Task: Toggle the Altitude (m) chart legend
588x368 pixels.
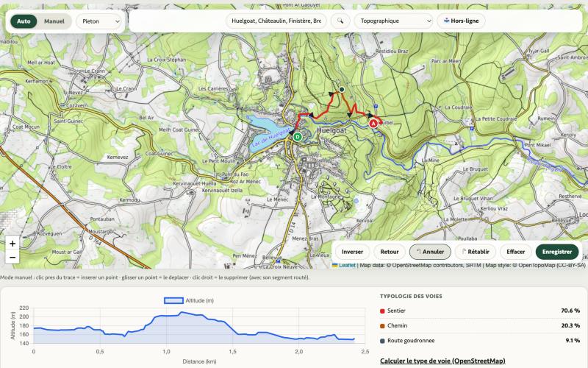Action: point(189,300)
